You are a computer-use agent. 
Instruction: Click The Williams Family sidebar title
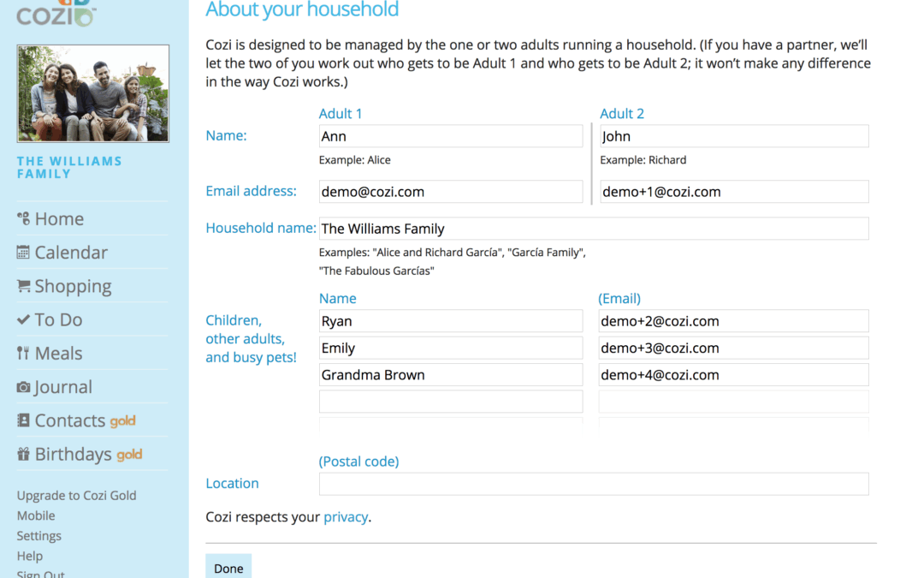click(69, 168)
